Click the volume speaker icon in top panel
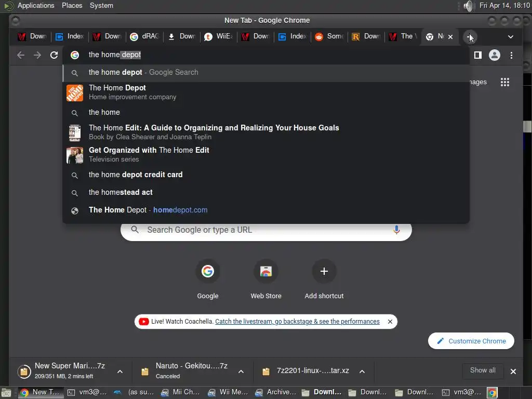The image size is (532, 399). tap(468, 6)
